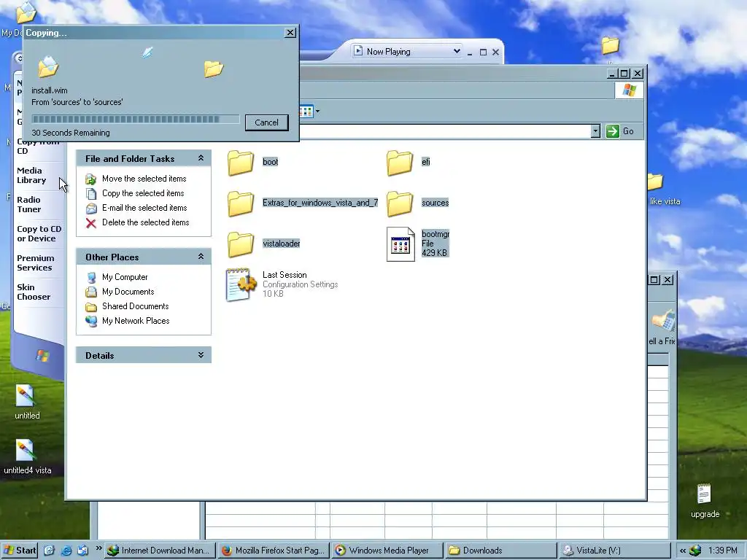Open My Network Places link
This screenshot has height=560, width=747.
pos(136,321)
